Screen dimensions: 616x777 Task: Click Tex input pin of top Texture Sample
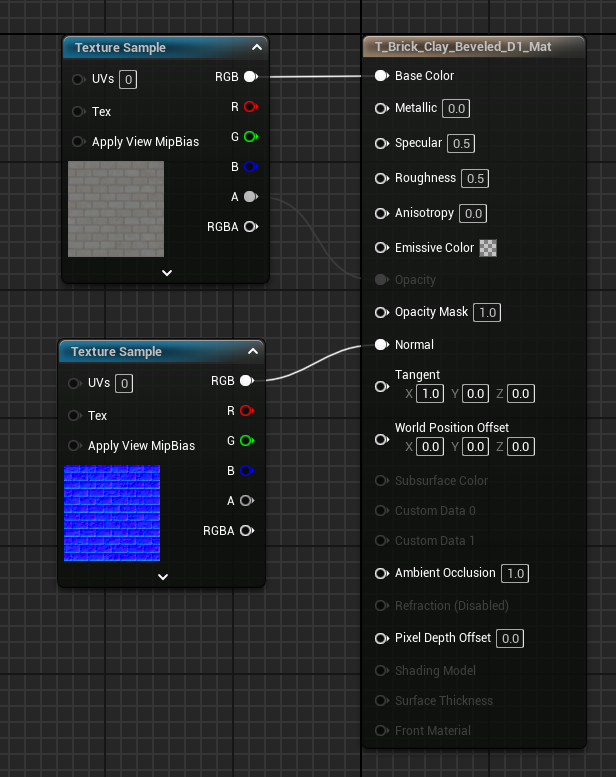click(x=78, y=111)
